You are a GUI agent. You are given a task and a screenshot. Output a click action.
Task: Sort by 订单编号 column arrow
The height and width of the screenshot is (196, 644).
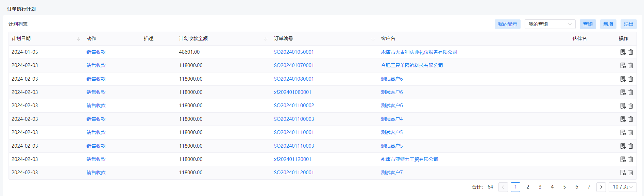373,39
